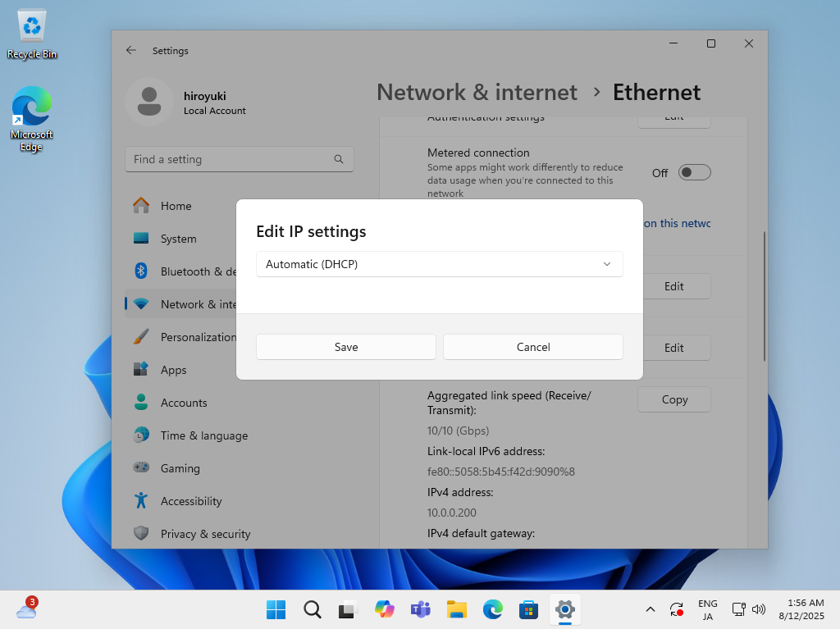
Task: Open the Apps sidebar icon
Action: [141, 370]
